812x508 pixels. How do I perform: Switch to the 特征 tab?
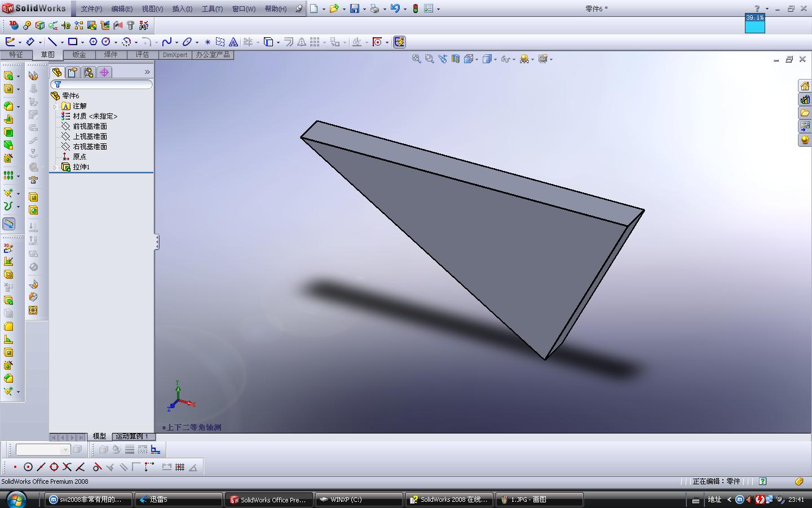[16, 55]
